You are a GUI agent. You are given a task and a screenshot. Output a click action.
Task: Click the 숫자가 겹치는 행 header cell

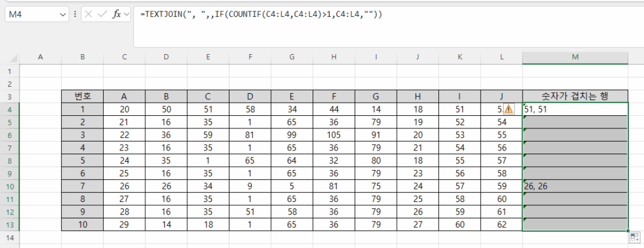click(575, 96)
